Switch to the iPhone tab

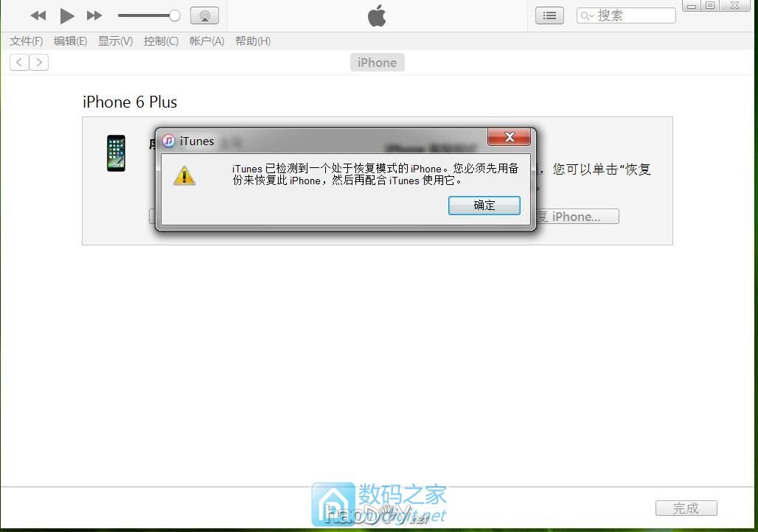[x=377, y=62]
